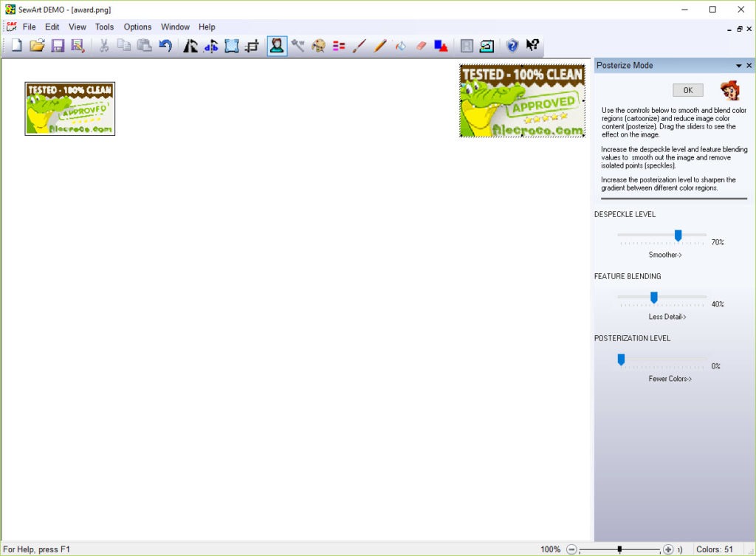Select the blue and red Shapes tool
Viewport: 756px width, 556px height.
point(441,46)
